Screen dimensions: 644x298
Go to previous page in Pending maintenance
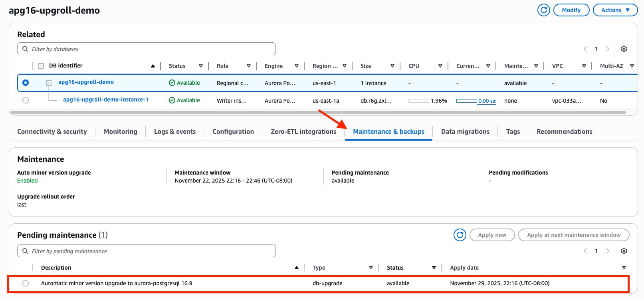tap(585, 251)
